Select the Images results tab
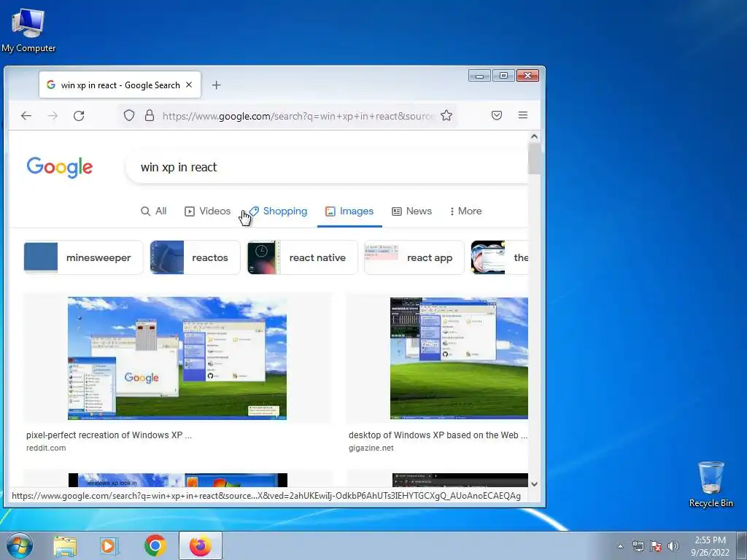Image resolution: width=747 pixels, height=560 pixels. [349, 211]
